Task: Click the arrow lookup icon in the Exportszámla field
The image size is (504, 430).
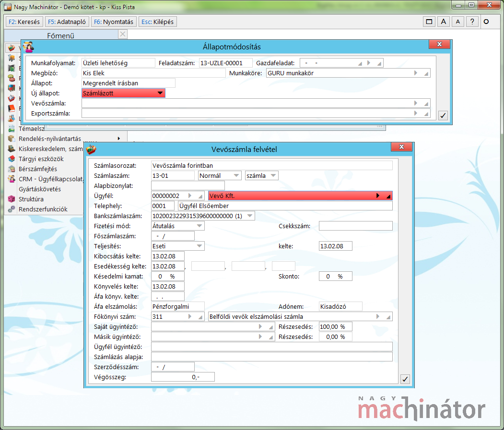Action: pyautogui.click(x=416, y=113)
